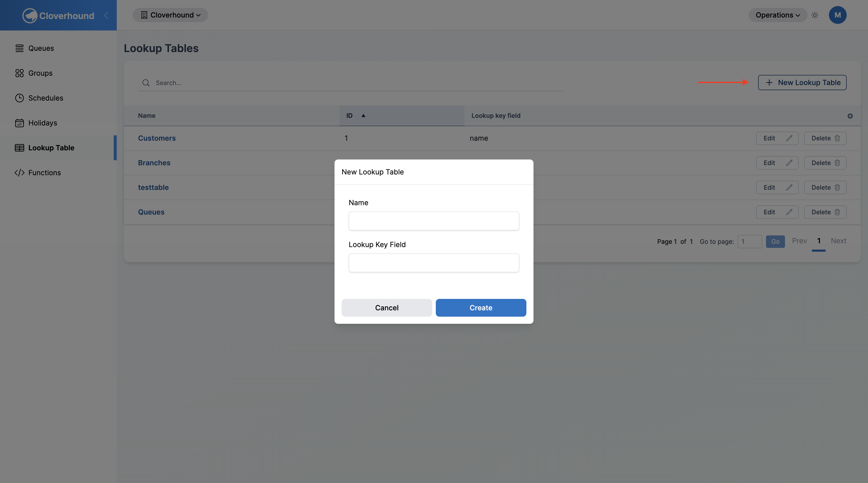This screenshot has width=868, height=483.
Task: Click the plus icon on New Lookup Table
Action: tap(769, 83)
